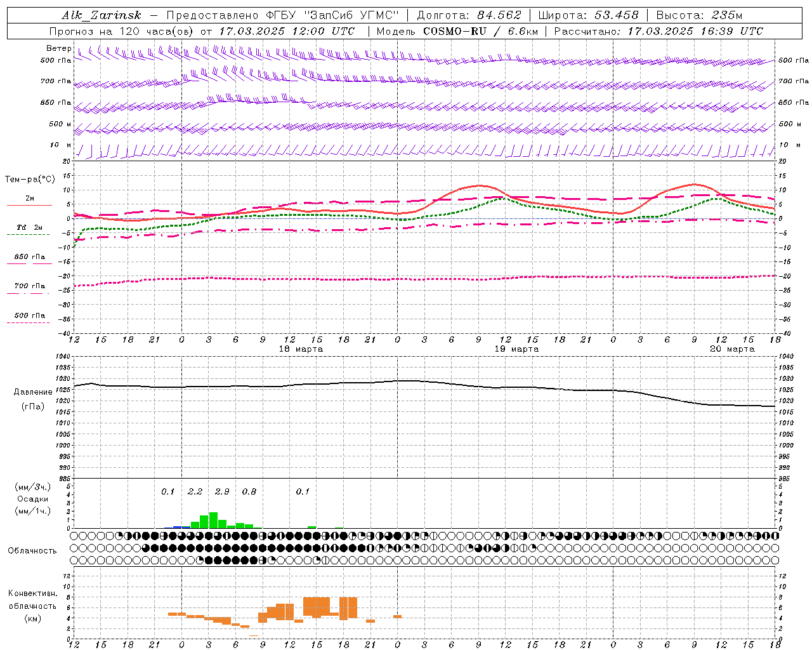Viewport: 812px width, 650px height.
Task: Click the 700 гПа temperature legend entry
Action: [30, 286]
